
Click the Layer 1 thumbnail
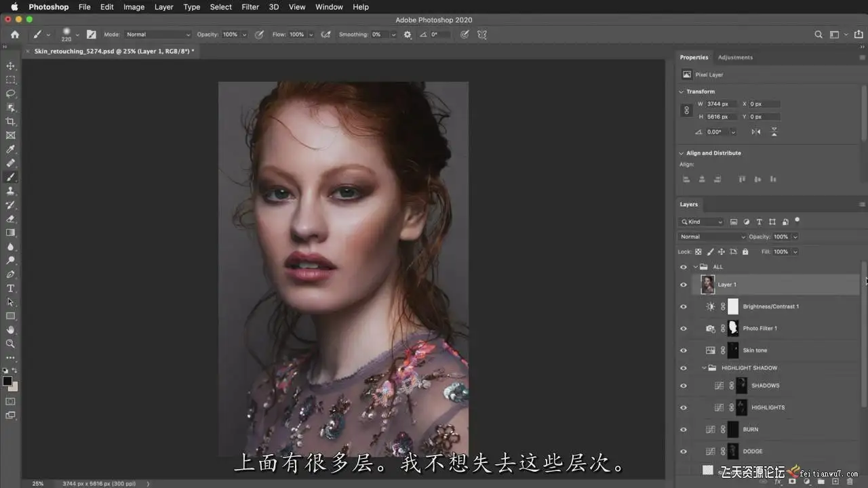point(707,285)
